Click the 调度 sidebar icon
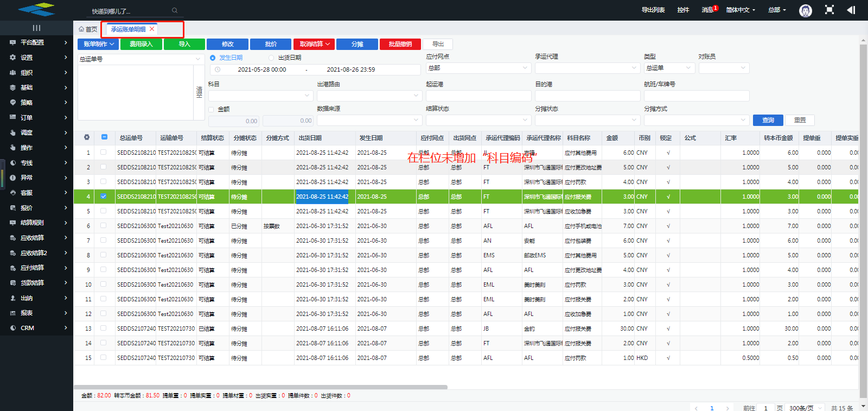Viewport: 868px width, 411px height. (13, 132)
